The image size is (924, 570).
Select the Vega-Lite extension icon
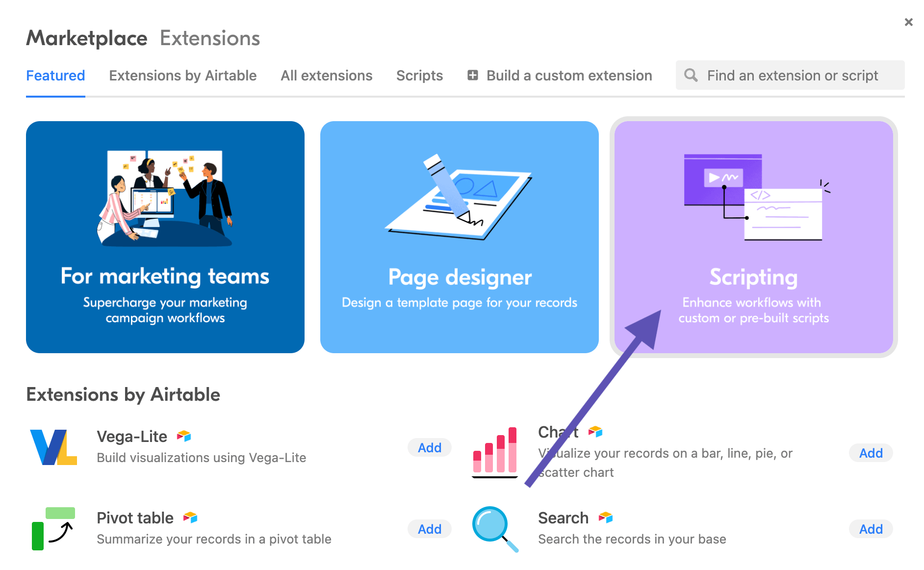(x=54, y=448)
